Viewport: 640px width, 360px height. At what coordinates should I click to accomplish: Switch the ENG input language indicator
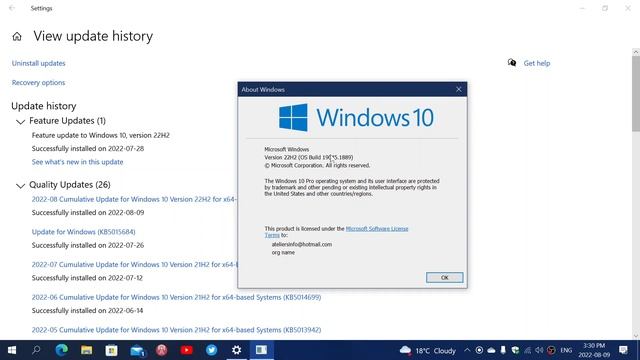point(566,350)
